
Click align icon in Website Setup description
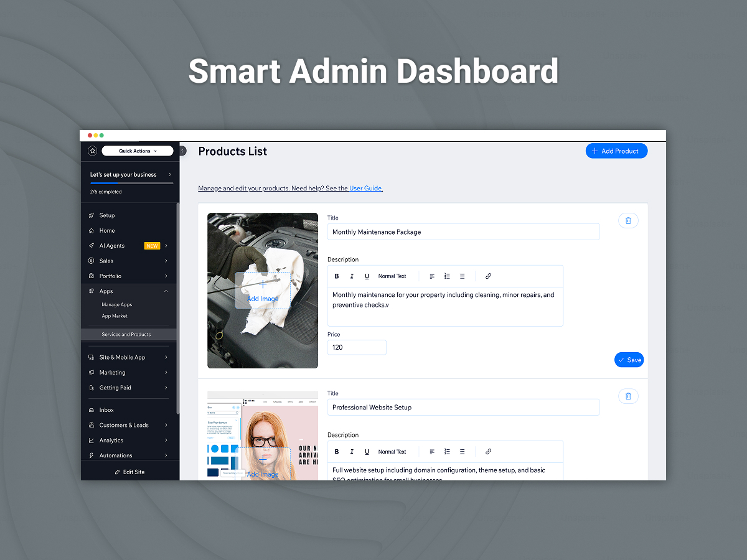(432, 452)
